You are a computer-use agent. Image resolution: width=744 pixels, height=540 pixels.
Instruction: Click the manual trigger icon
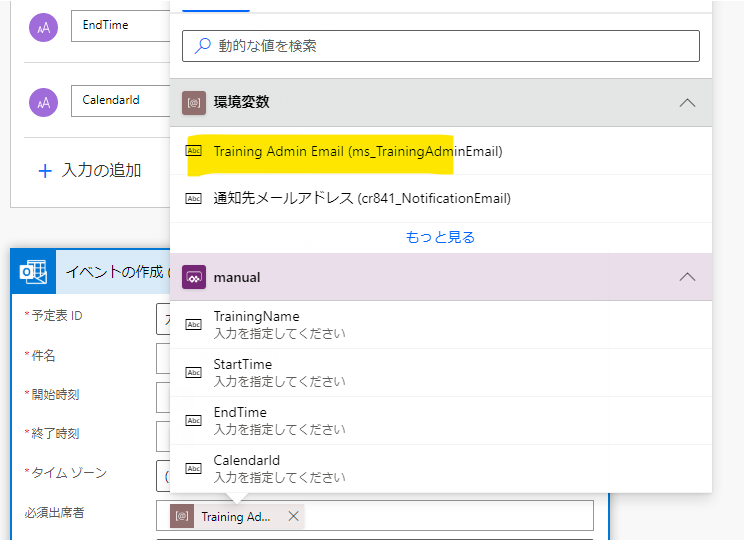194,277
